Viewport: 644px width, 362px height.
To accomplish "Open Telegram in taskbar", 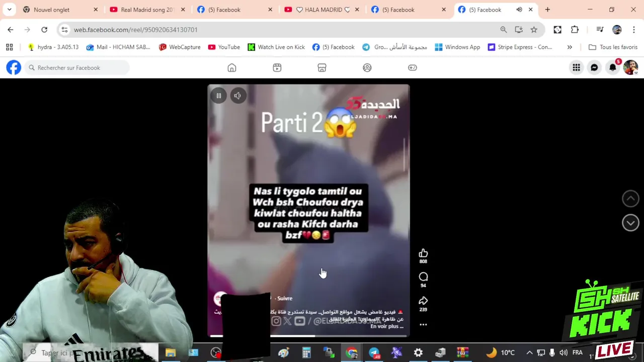I will [x=374, y=352].
